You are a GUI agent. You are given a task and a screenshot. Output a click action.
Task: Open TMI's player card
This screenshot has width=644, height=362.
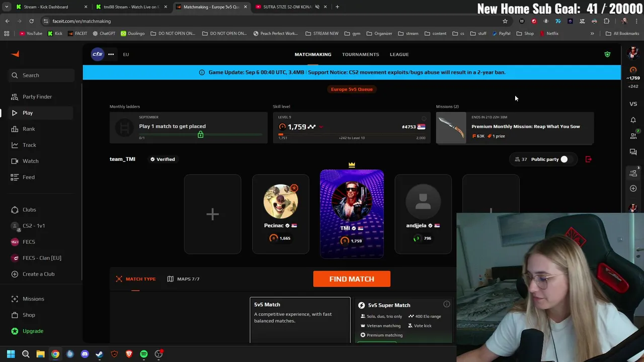352,214
